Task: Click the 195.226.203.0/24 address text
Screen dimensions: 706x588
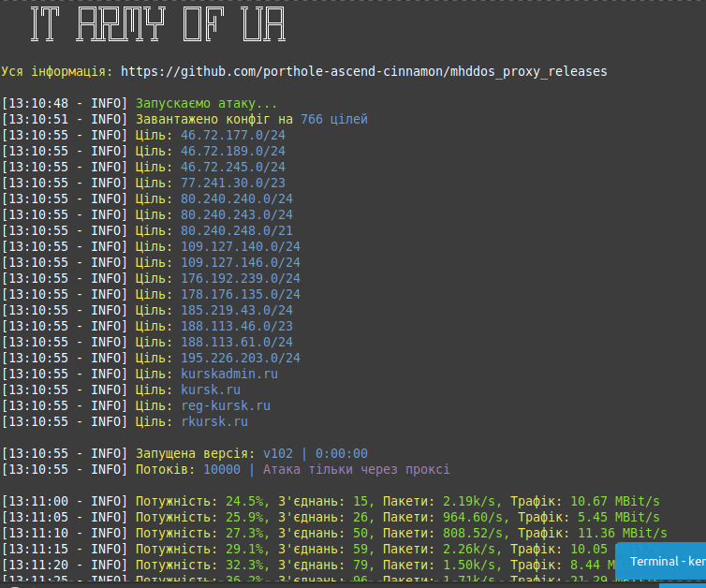Action: coord(241,358)
